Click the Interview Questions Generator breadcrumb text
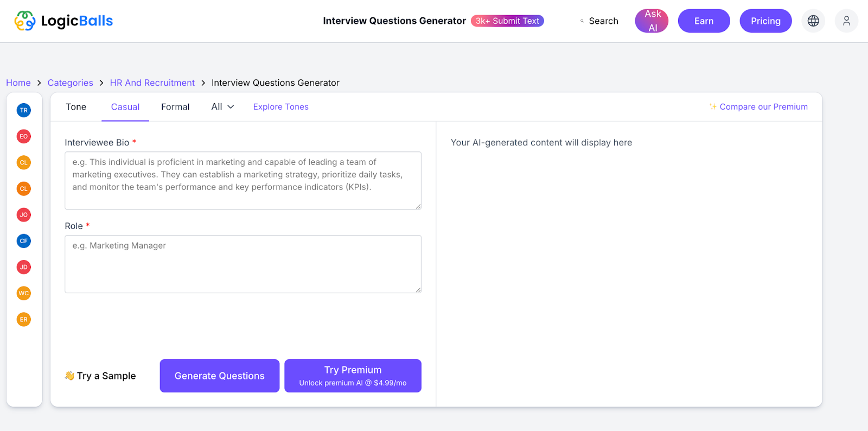This screenshot has height=431, width=868. pyautogui.click(x=276, y=83)
